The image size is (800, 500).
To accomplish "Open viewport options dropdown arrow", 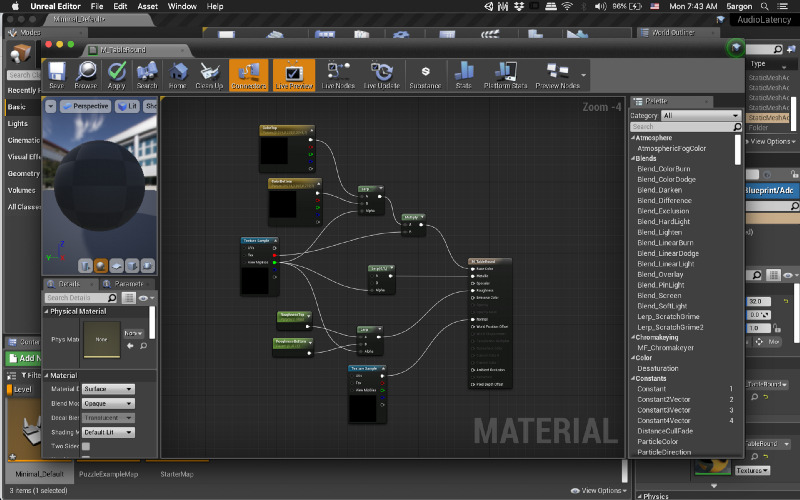I will pos(51,106).
